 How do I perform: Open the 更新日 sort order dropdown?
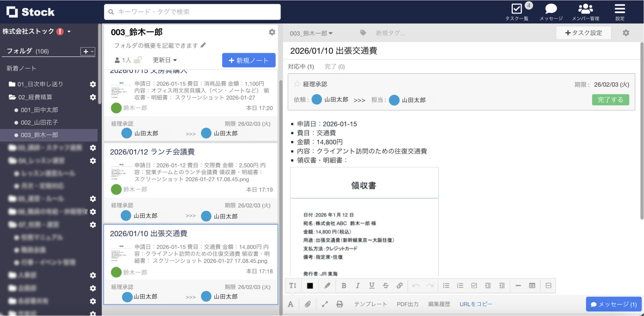click(x=165, y=60)
